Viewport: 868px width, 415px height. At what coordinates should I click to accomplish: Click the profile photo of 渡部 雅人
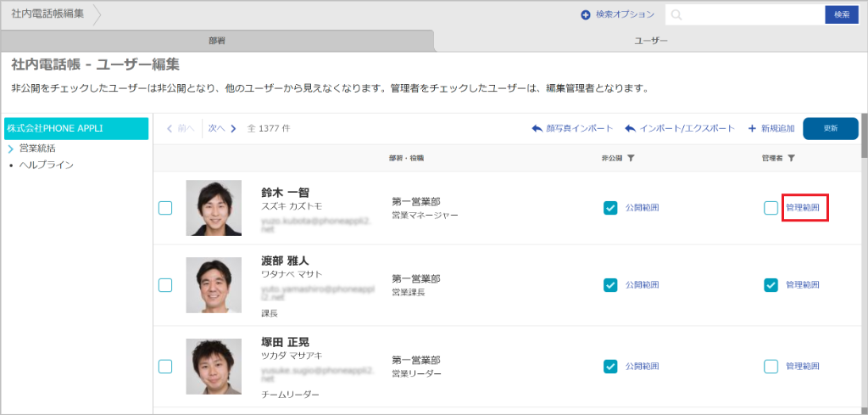point(213,285)
